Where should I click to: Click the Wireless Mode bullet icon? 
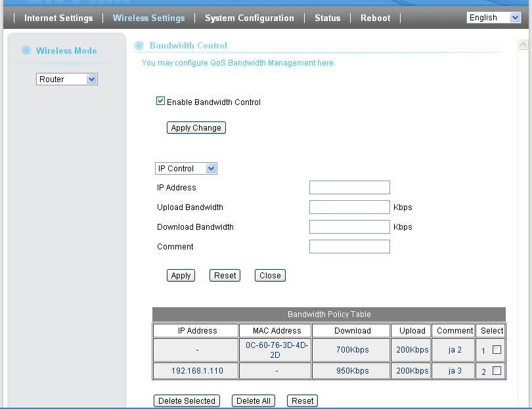(26, 51)
